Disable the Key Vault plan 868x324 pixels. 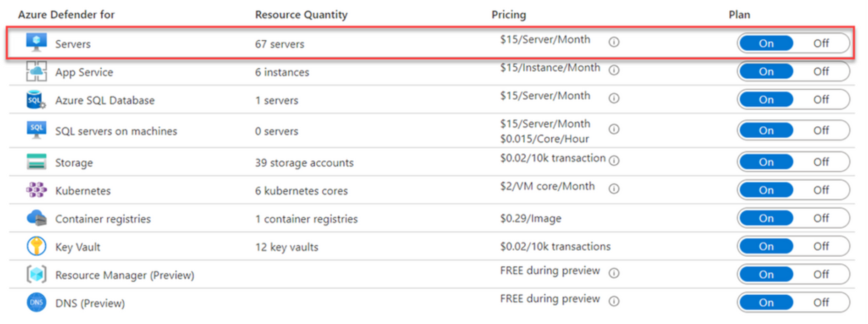(x=820, y=246)
